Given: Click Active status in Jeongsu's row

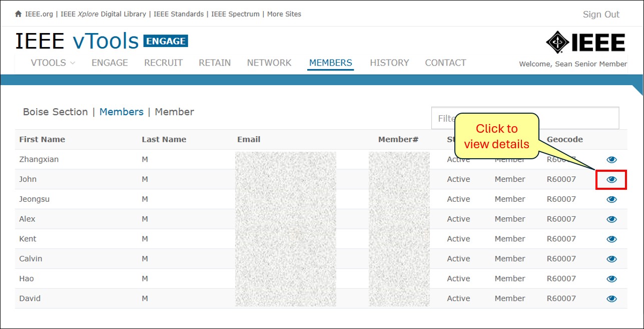Looking at the screenshot, I should click(458, 199).
